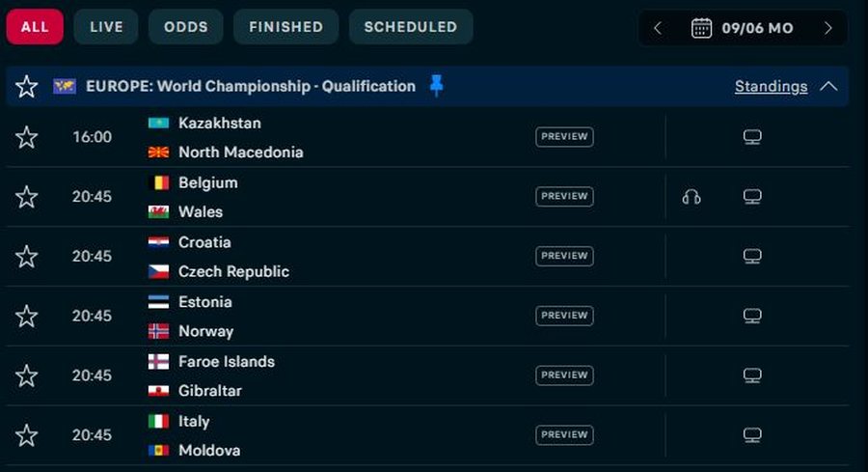This screenshot has height=472, width=868.
Task: Collapse the World Championship Qualification section
Action: [x=828, y=87]
